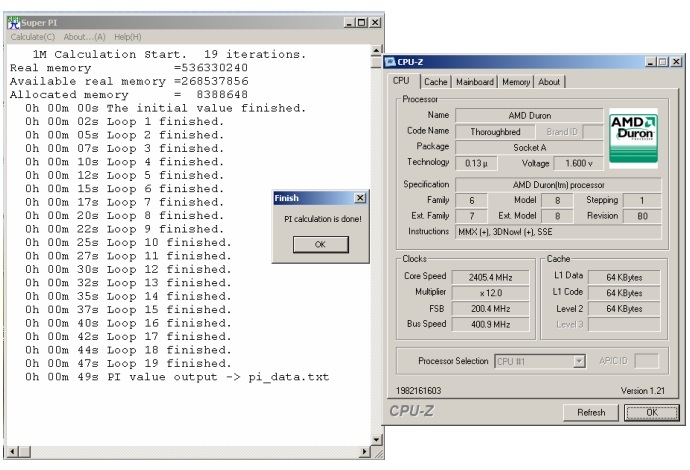The height and width of the screenshot is (470, 690).
Task: Click the AMD Duron logo image
Action: click(x=633, y=139)
